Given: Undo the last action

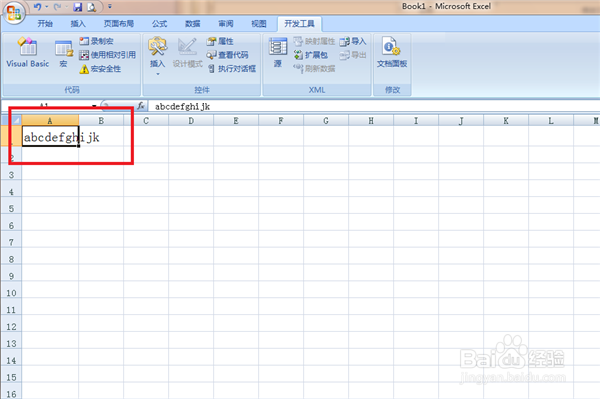Looking at the screenshot, I should pyautogui.click(x=38, y=7).
